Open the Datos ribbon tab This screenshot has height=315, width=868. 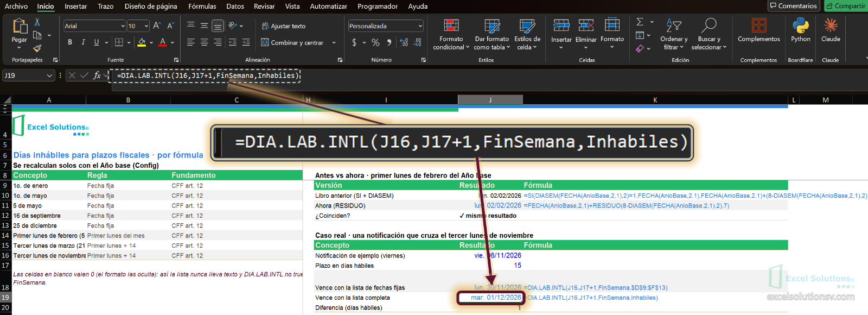click(x=235, y=7)
